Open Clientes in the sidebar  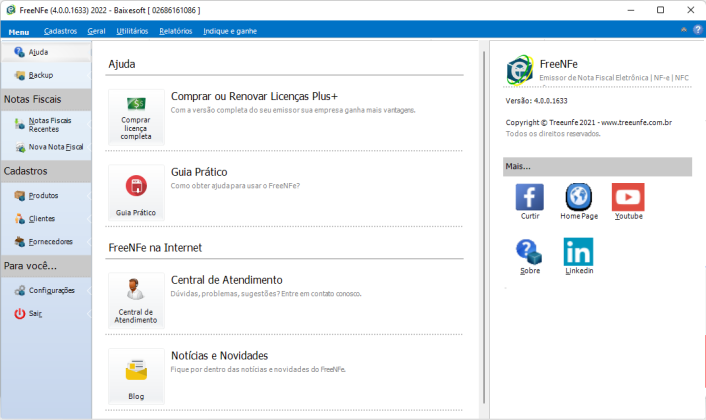(x=46, y=218)
